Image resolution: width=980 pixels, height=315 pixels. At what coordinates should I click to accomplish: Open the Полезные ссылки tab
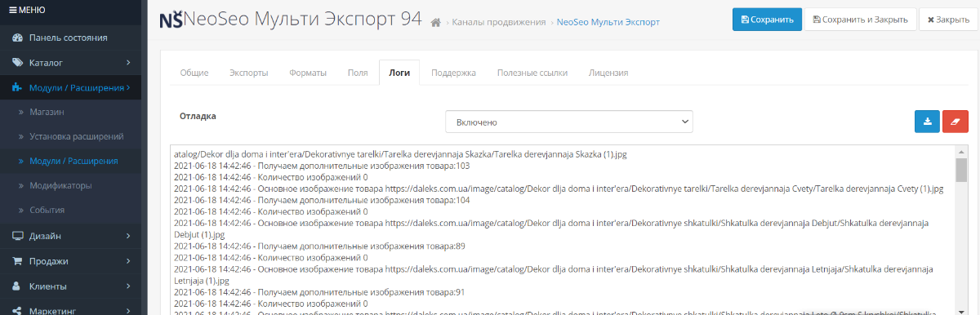[532, 73]
